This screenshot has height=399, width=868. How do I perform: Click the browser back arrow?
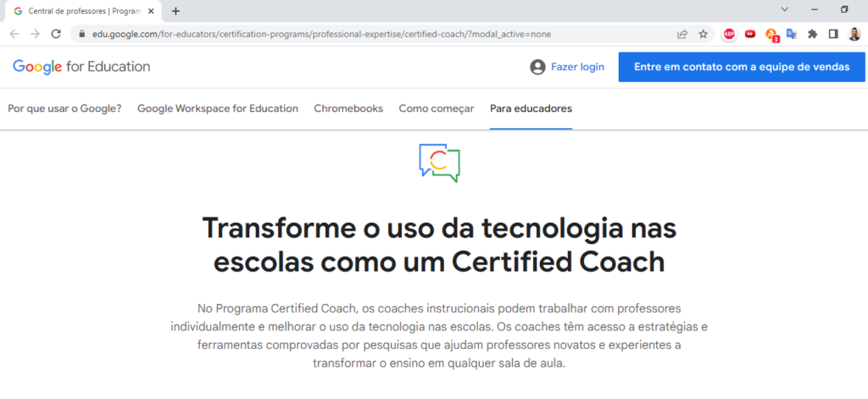14,34
